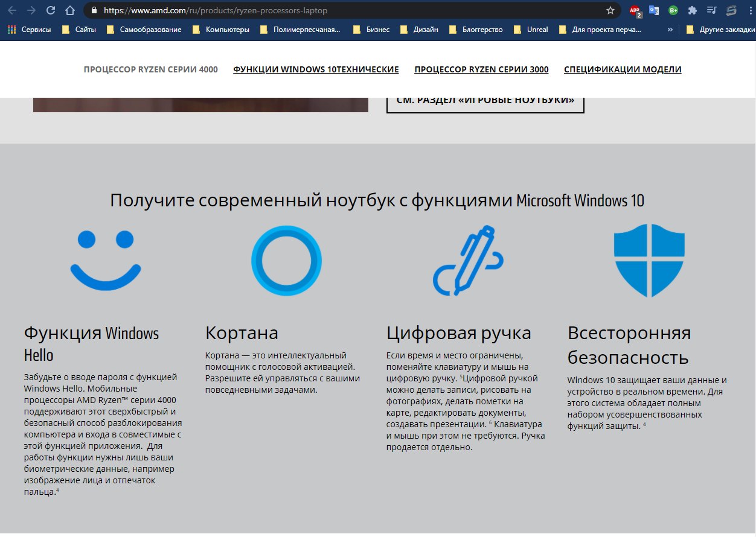
Task: Open the browser home page icon
Action: click(x=70, y=10)
